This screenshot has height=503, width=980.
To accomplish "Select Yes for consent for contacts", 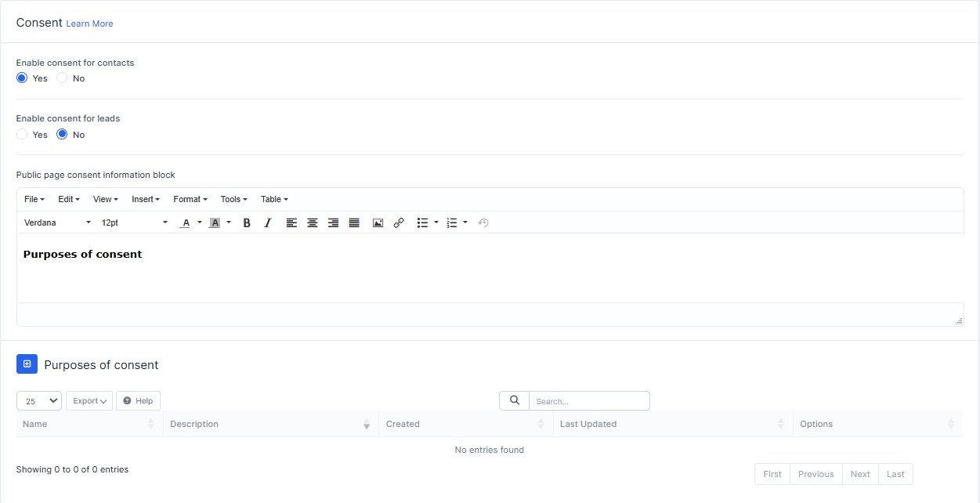I will coord(22,78).
